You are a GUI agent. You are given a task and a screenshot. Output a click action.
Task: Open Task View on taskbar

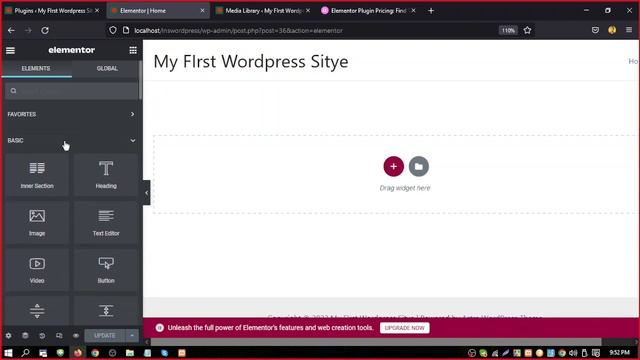coord(43,353)
